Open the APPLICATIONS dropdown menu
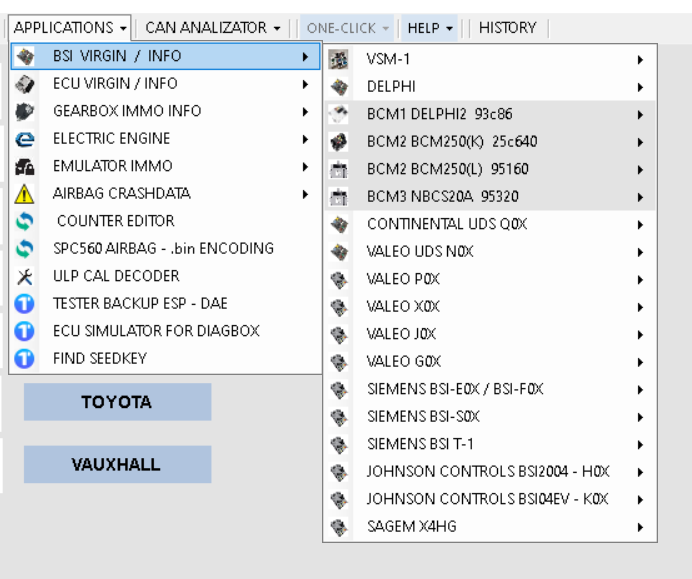692x579 pixels. pyautogui.click(x=70, y=28)
